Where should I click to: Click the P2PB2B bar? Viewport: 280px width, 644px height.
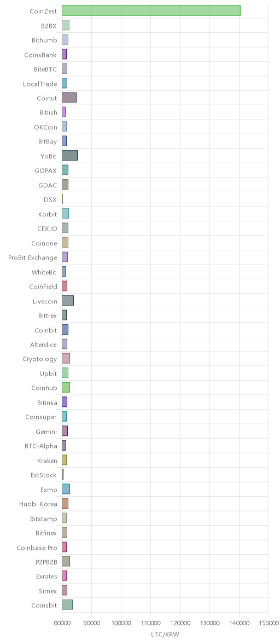click(x=66, y=561)
